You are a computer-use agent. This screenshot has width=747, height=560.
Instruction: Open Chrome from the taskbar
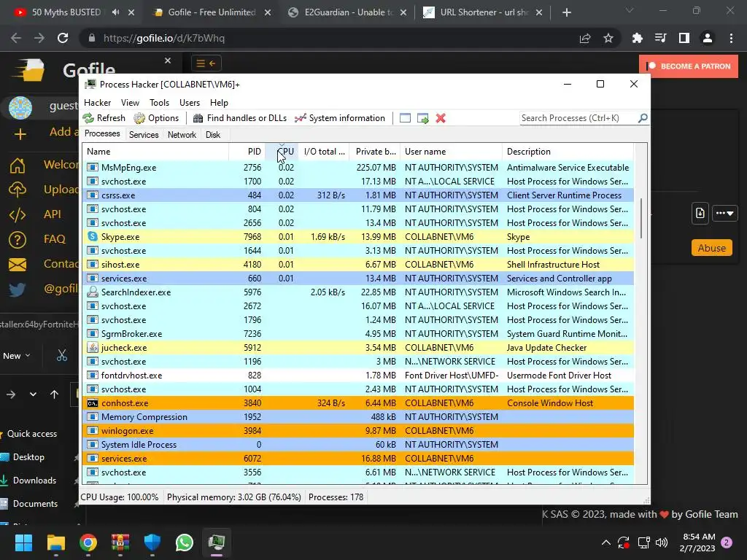coord(88,542)
